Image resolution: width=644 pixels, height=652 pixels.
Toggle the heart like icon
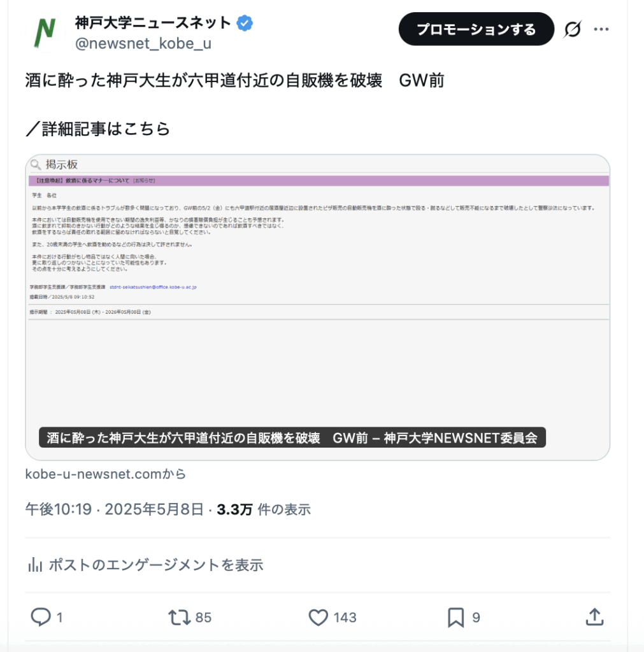[x=317, y=617]
